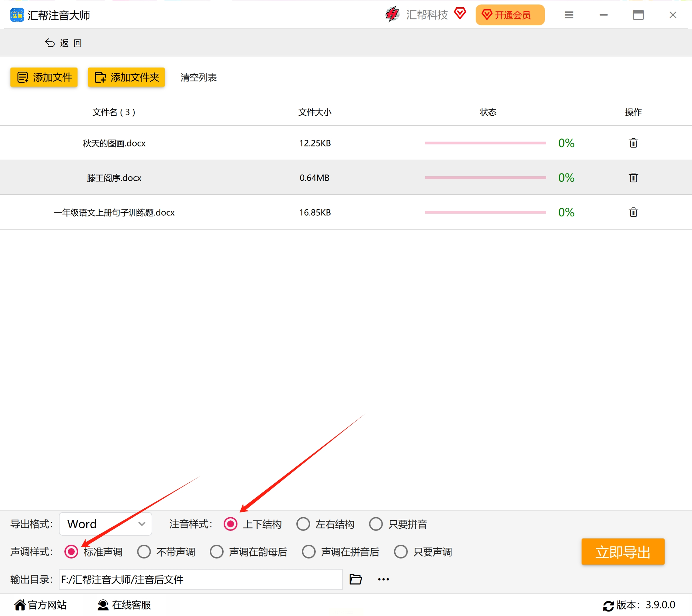Open the hamburger menu icon
This screenshot has width=692, height=616.
coord(569,15)
